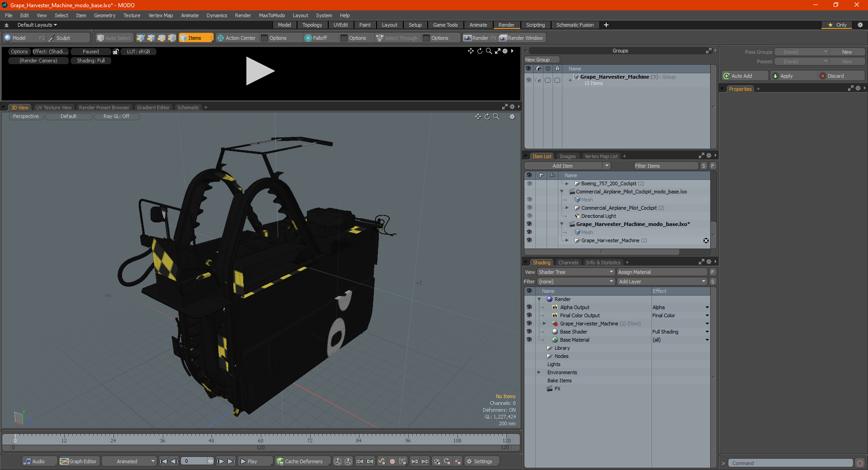
Task: Click the 3D viewport zoom magnifier icon
Action: [x=496, y=117]
